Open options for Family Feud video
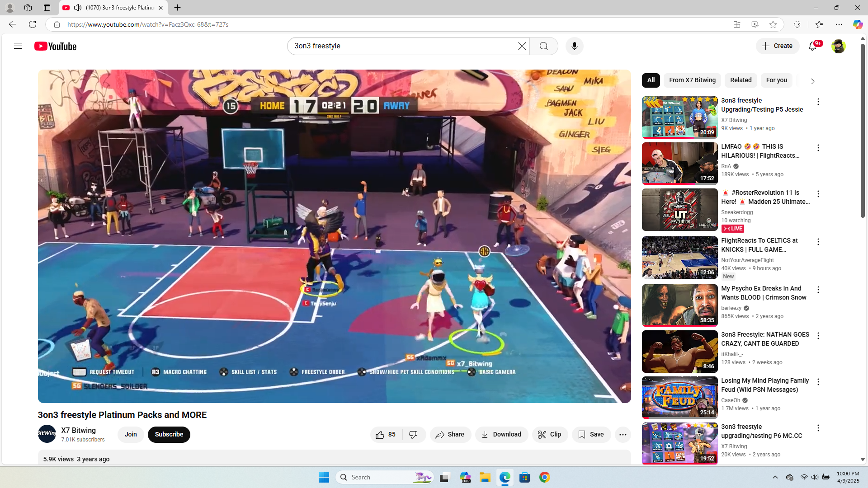The image size is (868, 488). coord(818,382)
